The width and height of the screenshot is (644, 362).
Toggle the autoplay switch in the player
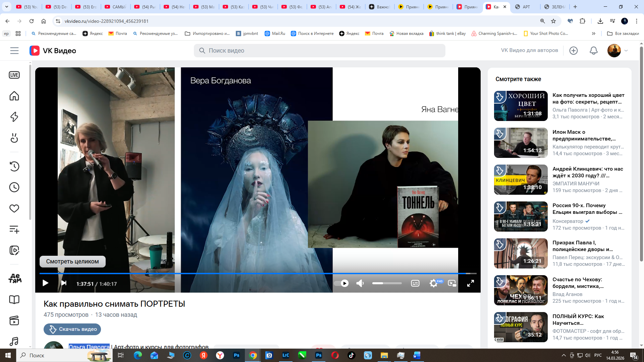pyautogui.click(x=341, y=284)
